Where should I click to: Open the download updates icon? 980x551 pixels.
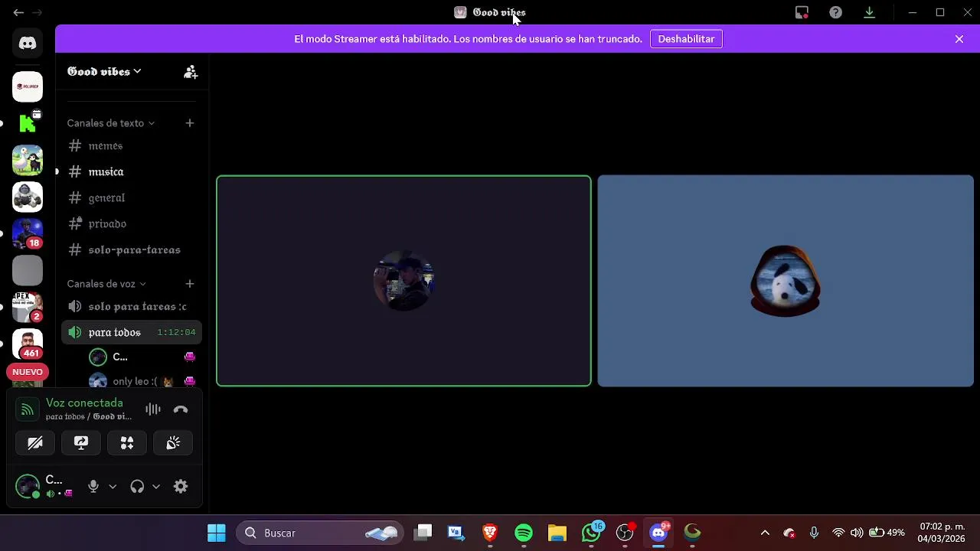tap(869, 12)
